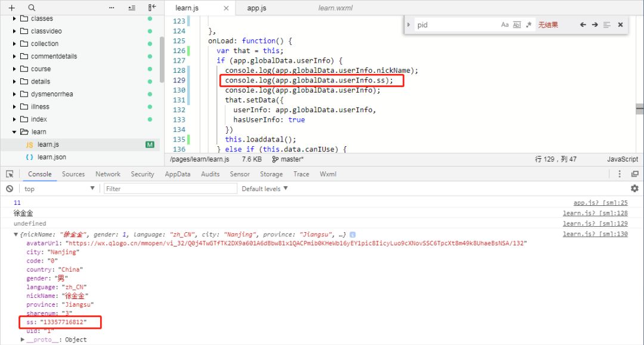The image size is (644, 345).
Task: Close the learn.js editor tab
Action: coord(227,8)
